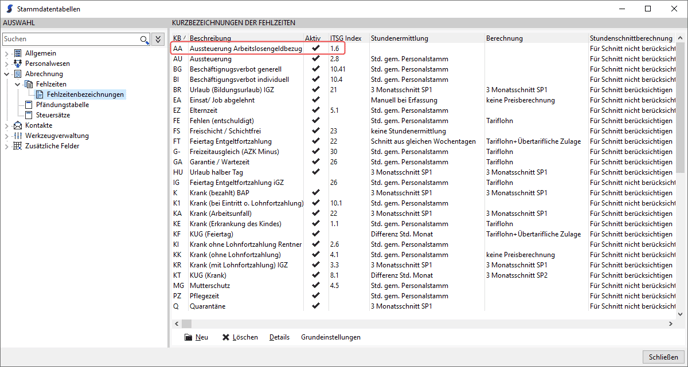Viewport: 688px width, 367px height.
Task: Click the Fehlzeitenbezeichnungen document icon
Action: pos(39,94)
